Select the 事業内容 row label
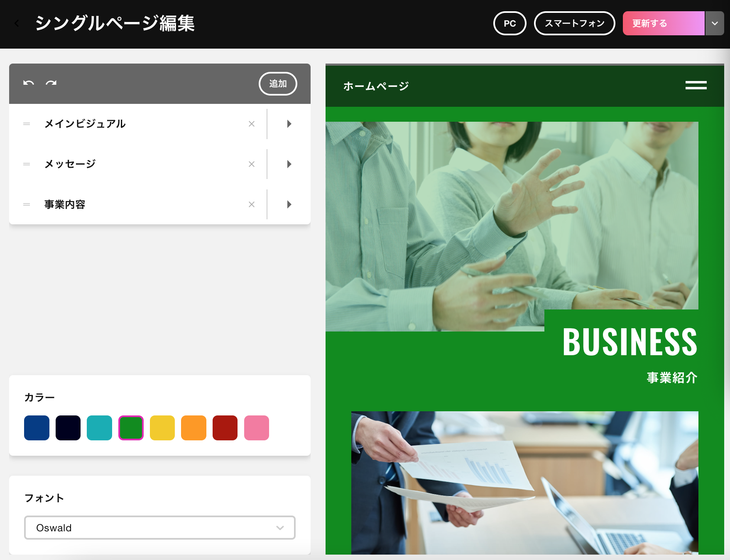 (x=65, y=204)
